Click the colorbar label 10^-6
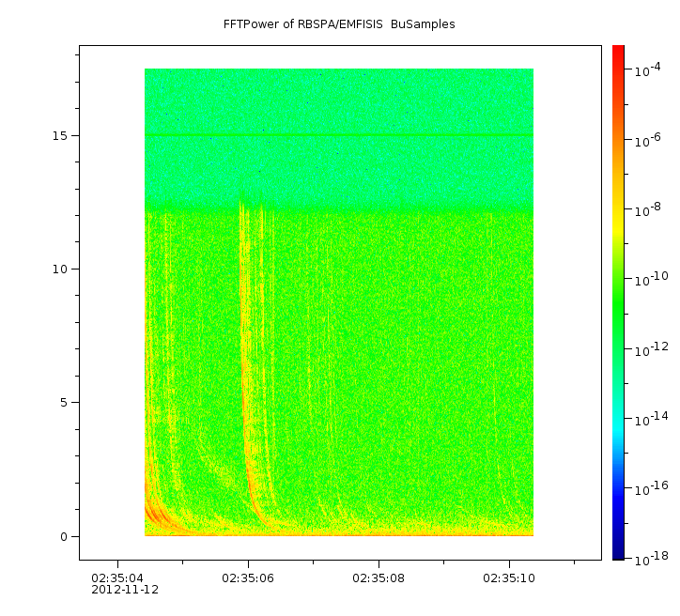 coord(647,140)
